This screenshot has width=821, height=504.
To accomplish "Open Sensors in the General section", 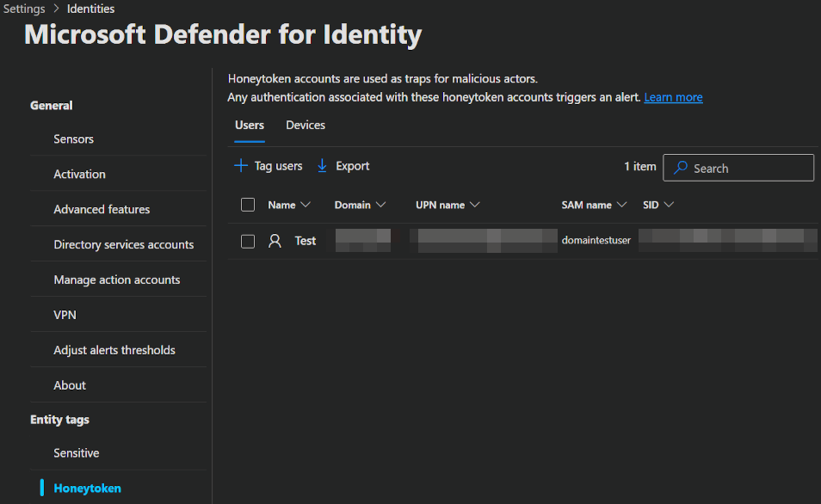I will pyautogui.click(x=74, y=138).
